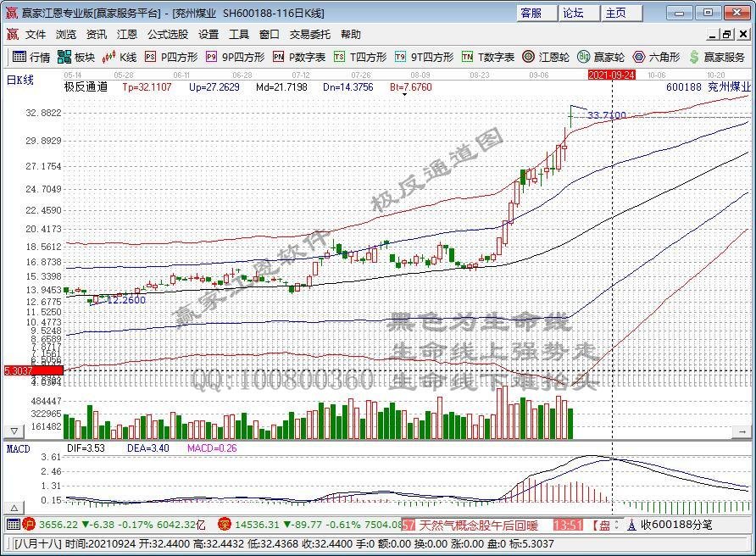This screenshot has height=556, width=756.
Task: Open the 公式选股 menu
Action: [166, 35]
